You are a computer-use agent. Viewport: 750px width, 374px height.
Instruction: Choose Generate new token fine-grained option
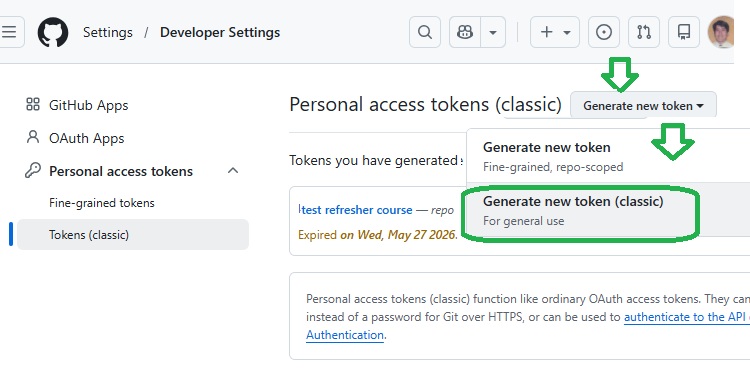(608, 156)
